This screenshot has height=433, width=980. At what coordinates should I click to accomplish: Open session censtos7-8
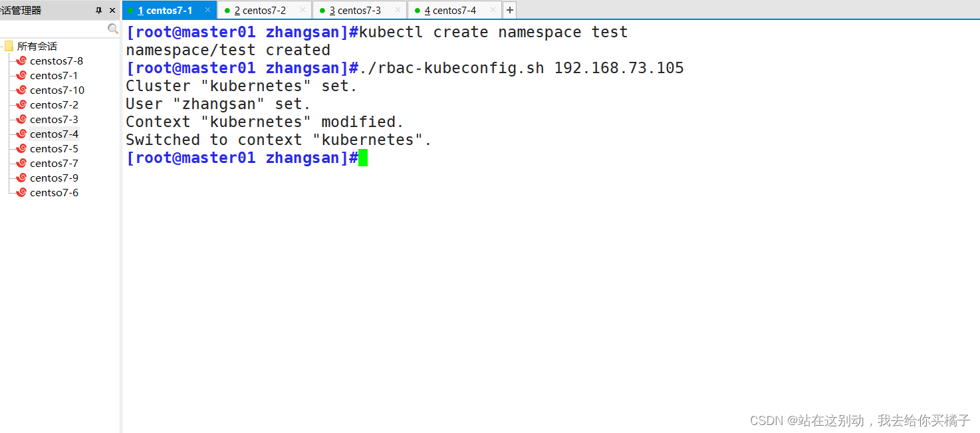(57, 61)
